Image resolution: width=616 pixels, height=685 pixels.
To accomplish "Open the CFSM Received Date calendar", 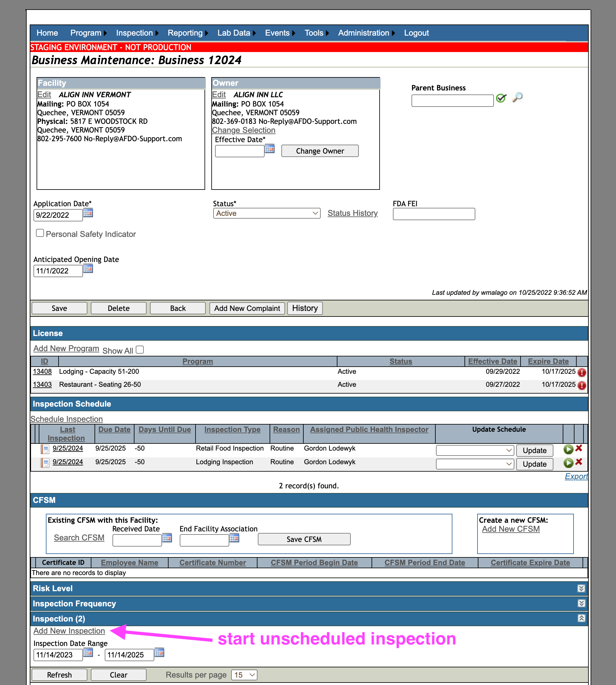I will (x=167, y=538).
